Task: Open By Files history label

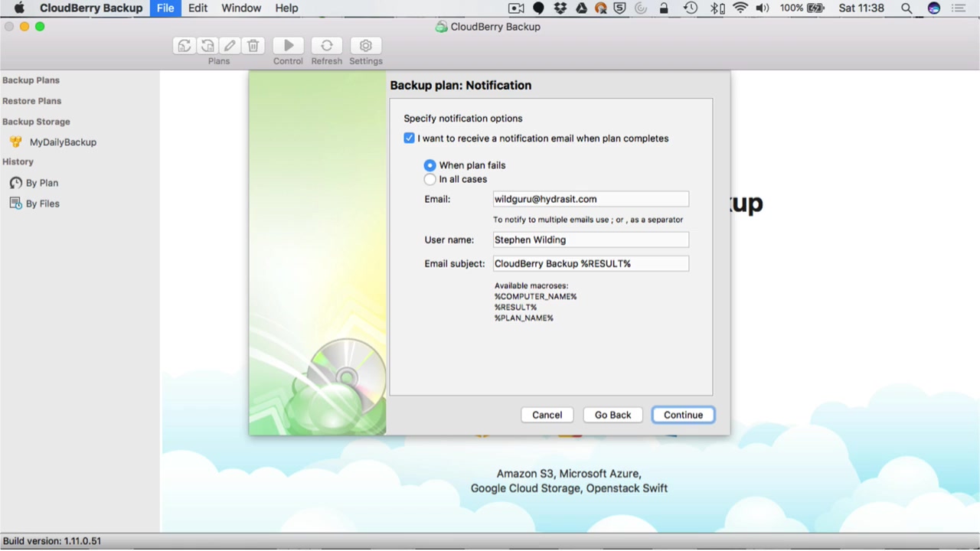Action: [x=43, y=204]
